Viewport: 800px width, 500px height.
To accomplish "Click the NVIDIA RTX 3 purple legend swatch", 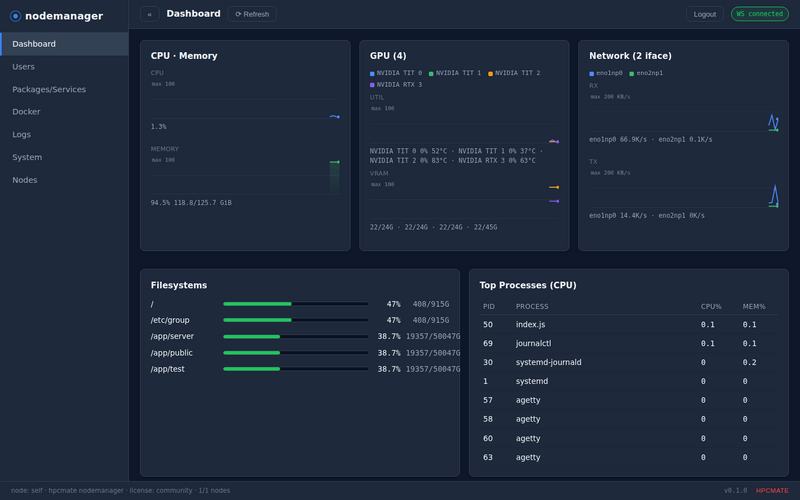I will click(372, 85).
